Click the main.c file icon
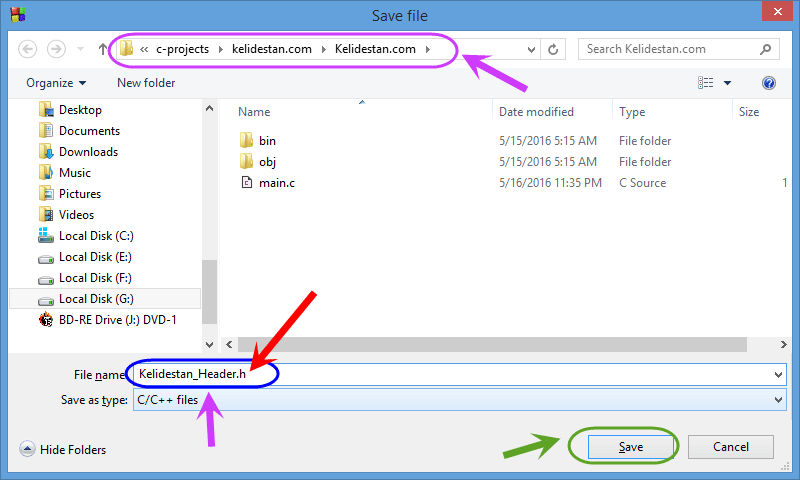The height and width of the screenshot is (480, 800). tap(246, 182)
